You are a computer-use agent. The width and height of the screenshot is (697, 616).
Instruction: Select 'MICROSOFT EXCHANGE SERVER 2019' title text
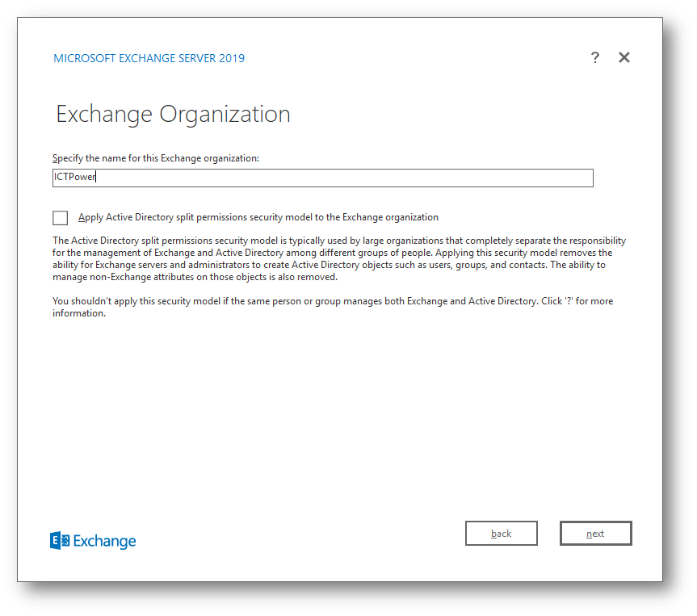tap(149, 58)
